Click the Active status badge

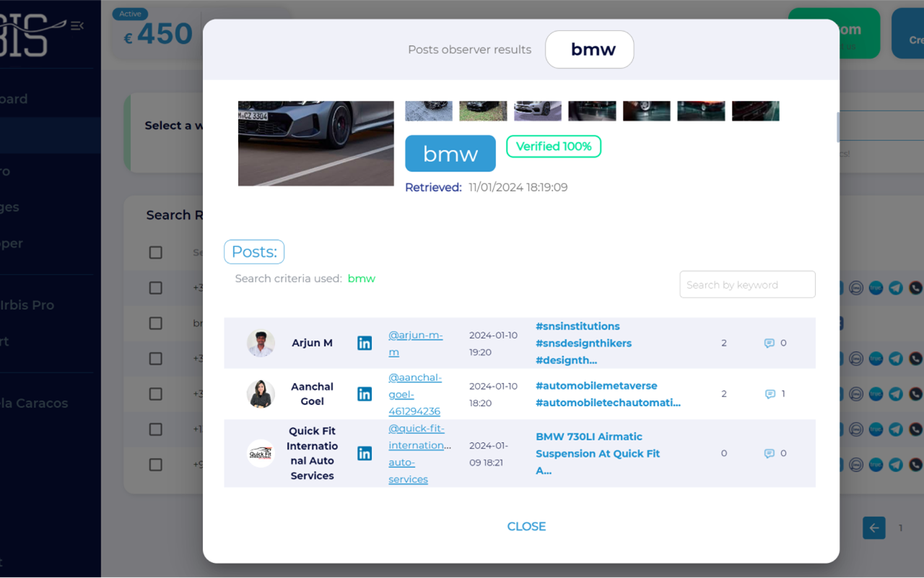[x=131, y=14]
